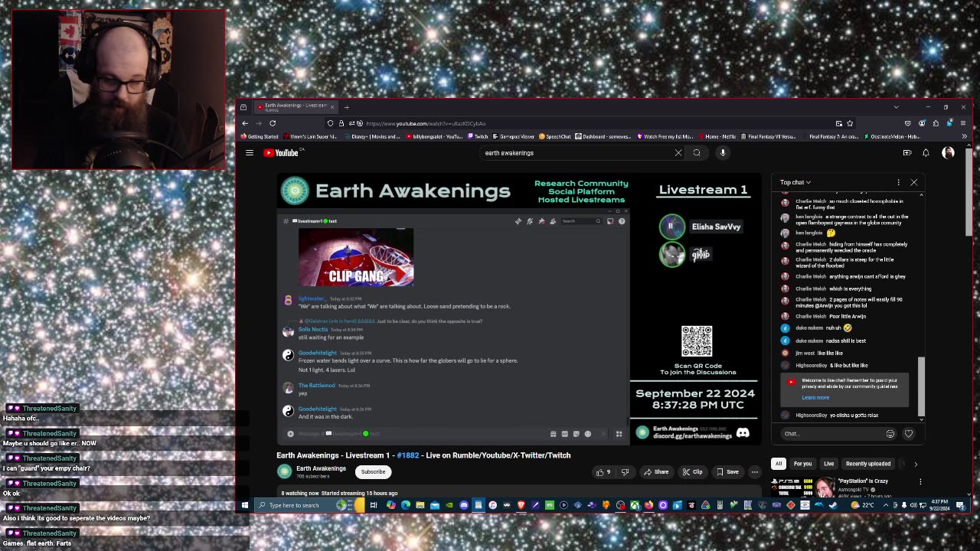Go back with the browser back arrow
Screen dimensions: 980x551
(245, 123)
